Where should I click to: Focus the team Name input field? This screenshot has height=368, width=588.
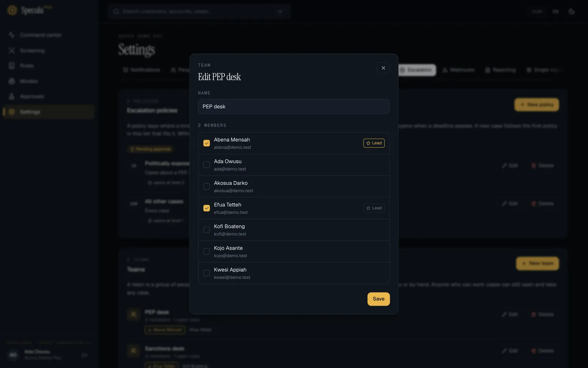[294, 106]
